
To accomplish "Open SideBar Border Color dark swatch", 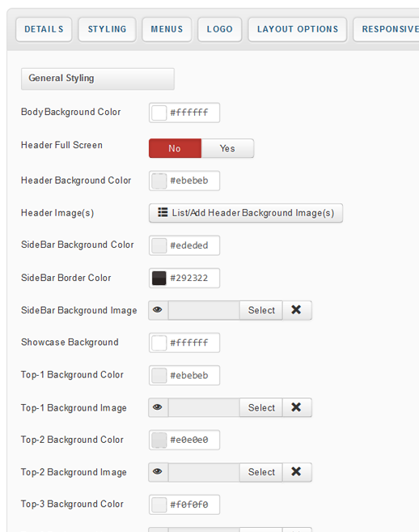I will pos(159,278).
